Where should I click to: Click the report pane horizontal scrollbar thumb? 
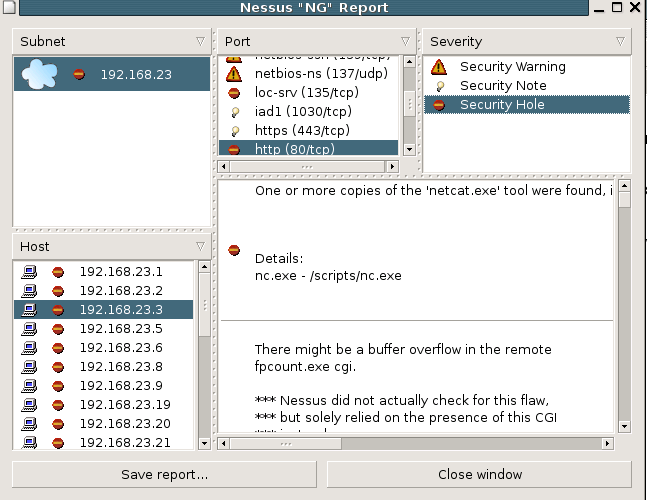pyautogui.click(x=286, y=444)
